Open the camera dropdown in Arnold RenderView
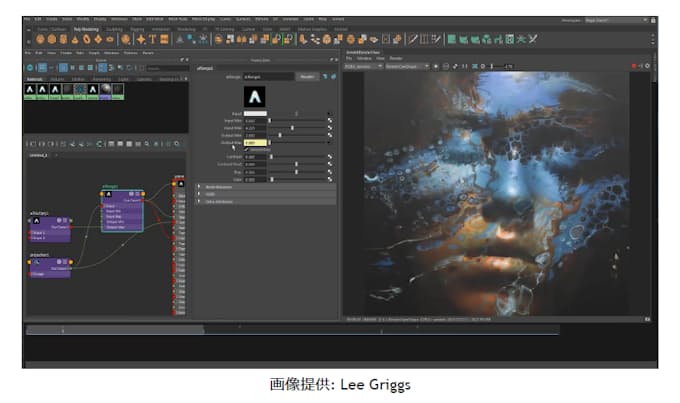This screenshot has height=403, width=680. click(406, 66)
